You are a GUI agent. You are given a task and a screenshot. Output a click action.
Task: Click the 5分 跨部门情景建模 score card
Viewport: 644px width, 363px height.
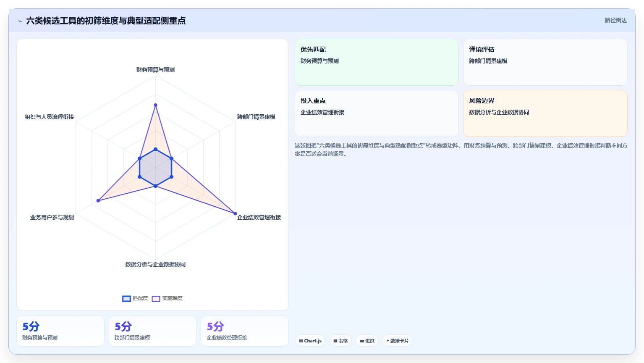pyautogui.click(x=152, y=331)
